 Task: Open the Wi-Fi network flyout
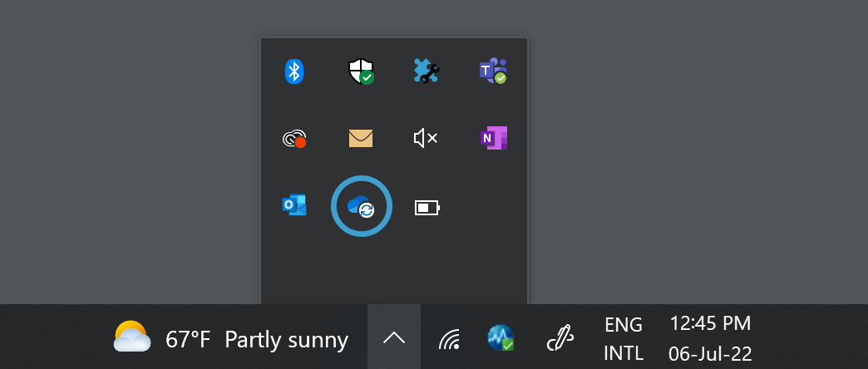tap(449, 338)
